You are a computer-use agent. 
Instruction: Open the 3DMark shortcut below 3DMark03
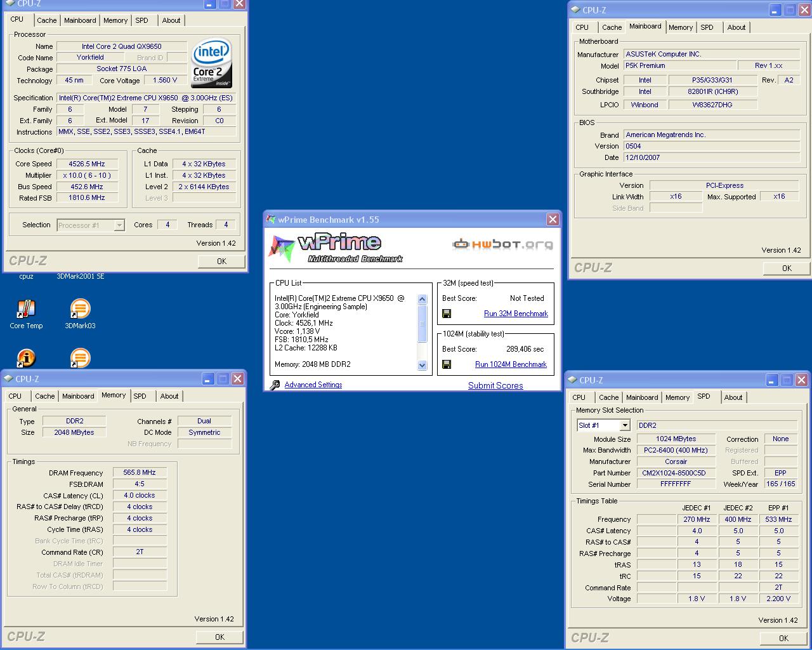coord(80,358)
